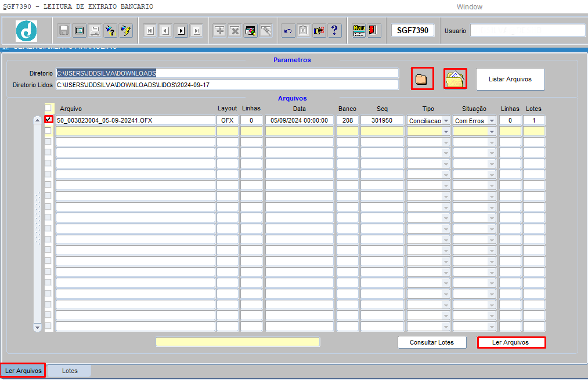Click the red door exit icon
The height and width of the screenshot is (380, 588).
coord(374,31)
